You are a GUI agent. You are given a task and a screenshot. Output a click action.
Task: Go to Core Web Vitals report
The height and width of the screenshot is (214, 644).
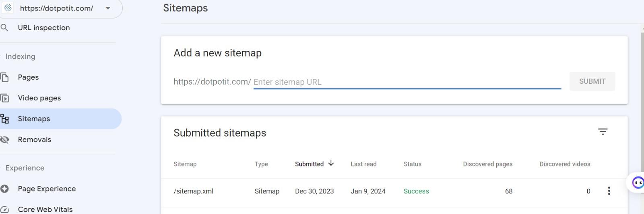tap(45, 210)
